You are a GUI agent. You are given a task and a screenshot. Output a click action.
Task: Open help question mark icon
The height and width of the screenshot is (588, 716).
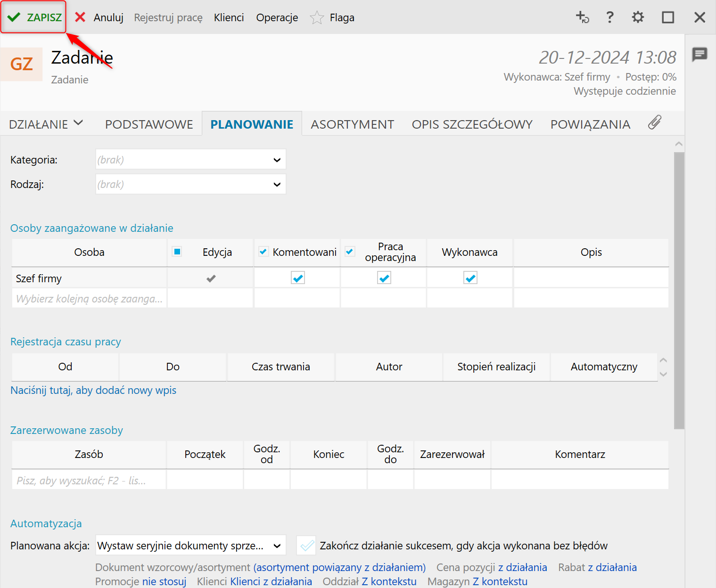click(x=610, y=17)
